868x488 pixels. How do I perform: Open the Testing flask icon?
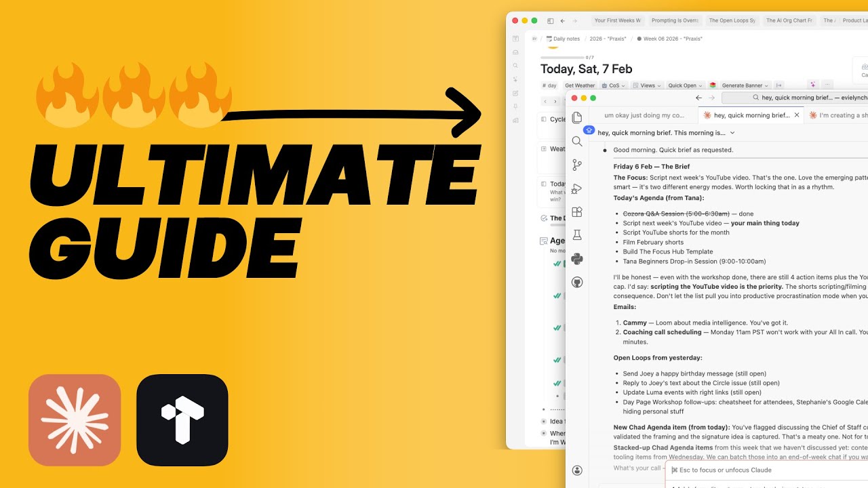coord(577,235)
